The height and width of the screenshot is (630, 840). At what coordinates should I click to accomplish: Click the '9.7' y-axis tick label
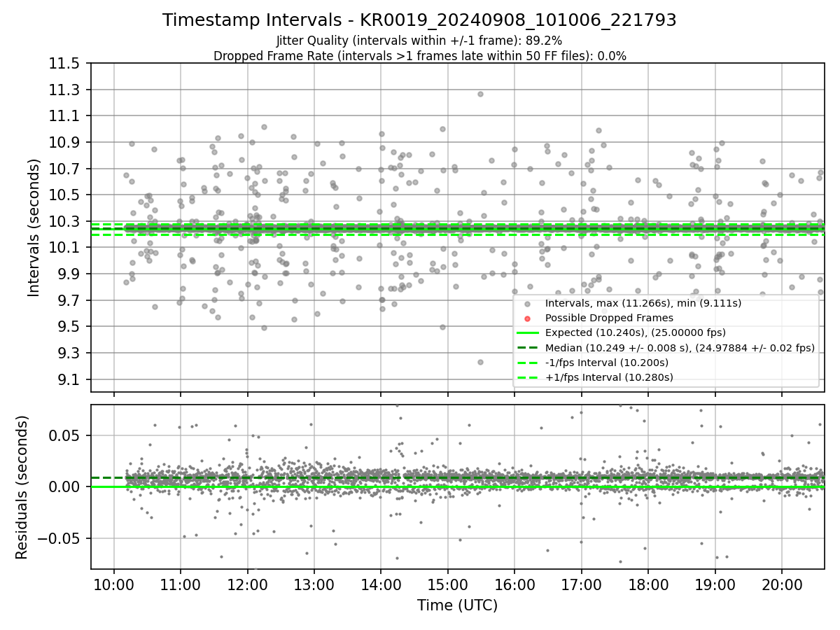click(69, 300)
